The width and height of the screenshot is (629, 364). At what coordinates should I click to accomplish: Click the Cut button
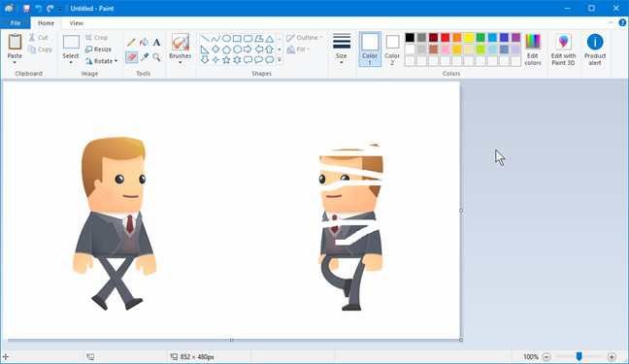[38, 37]
